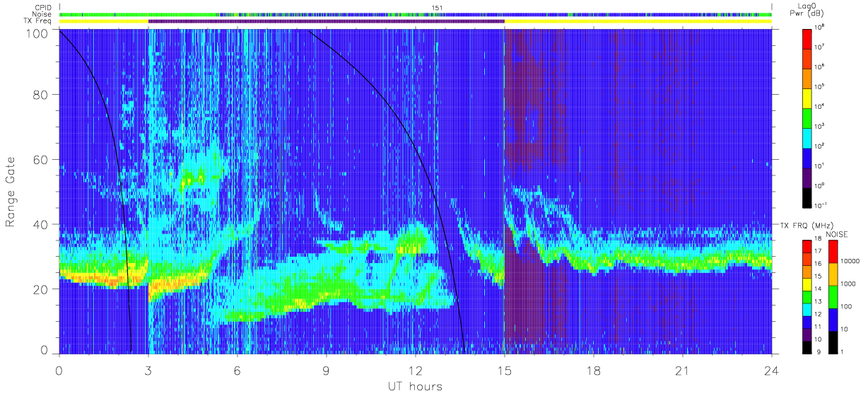
Task: Click the Range Gate y-axis title
Action: [11, 191]
